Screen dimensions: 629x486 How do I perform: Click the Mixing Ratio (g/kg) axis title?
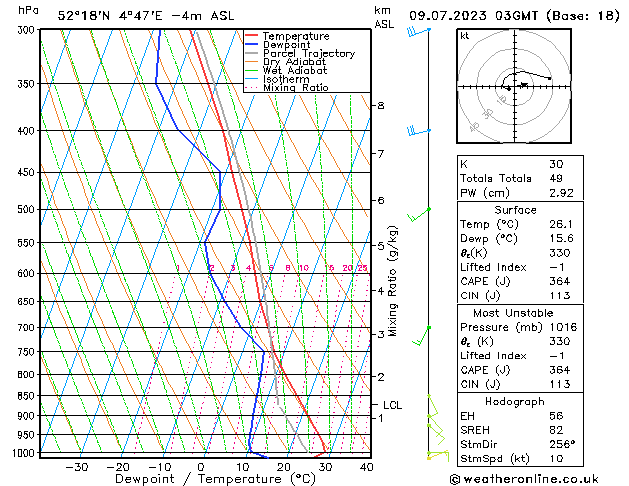tap(392, 281)
